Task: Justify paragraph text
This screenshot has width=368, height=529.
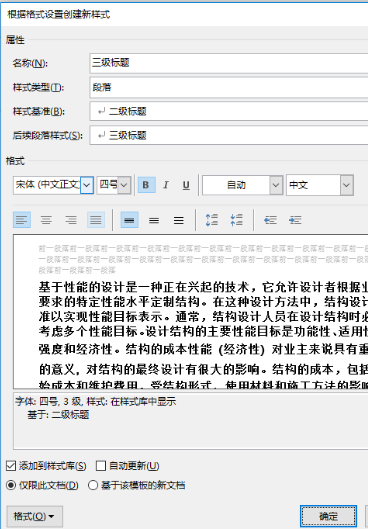Action: pyautogui.click(x=96, y=220)
